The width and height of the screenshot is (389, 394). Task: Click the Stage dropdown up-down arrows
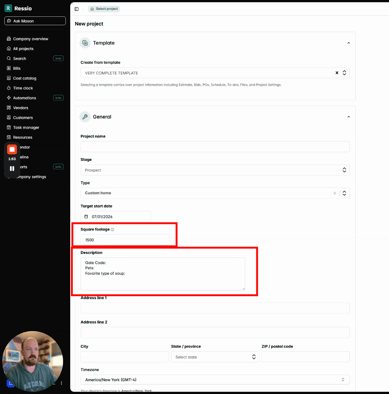point(344,170)
